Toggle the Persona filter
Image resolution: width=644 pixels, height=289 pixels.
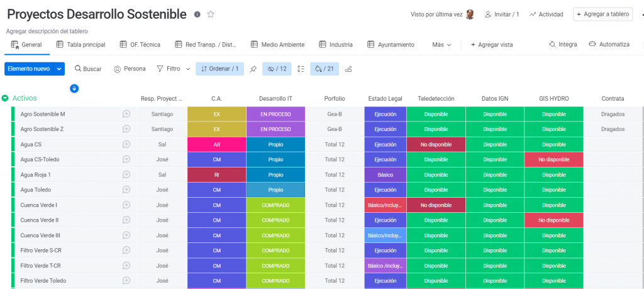[130, 69]
